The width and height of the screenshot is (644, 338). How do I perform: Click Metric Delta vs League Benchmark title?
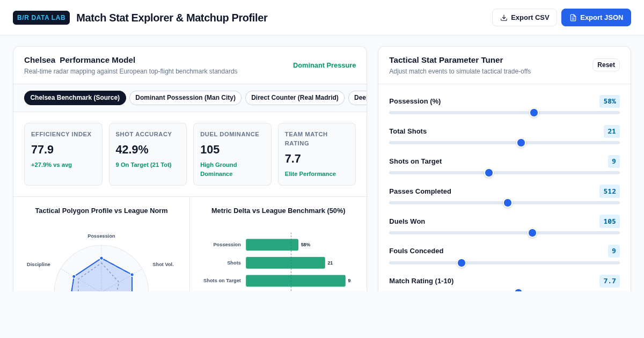coord(279,211)
